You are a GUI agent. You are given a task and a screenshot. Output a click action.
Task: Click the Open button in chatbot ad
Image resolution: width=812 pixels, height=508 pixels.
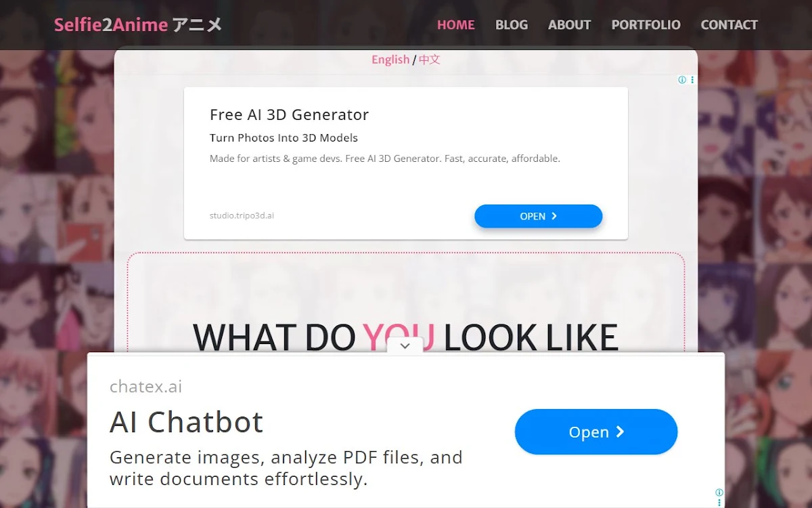coord(596,431)
